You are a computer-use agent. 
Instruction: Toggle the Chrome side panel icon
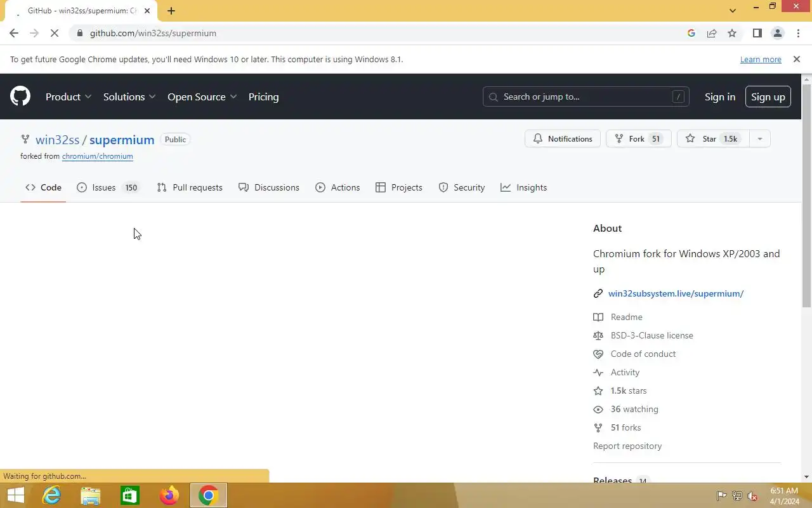click(x=757, y=33)
